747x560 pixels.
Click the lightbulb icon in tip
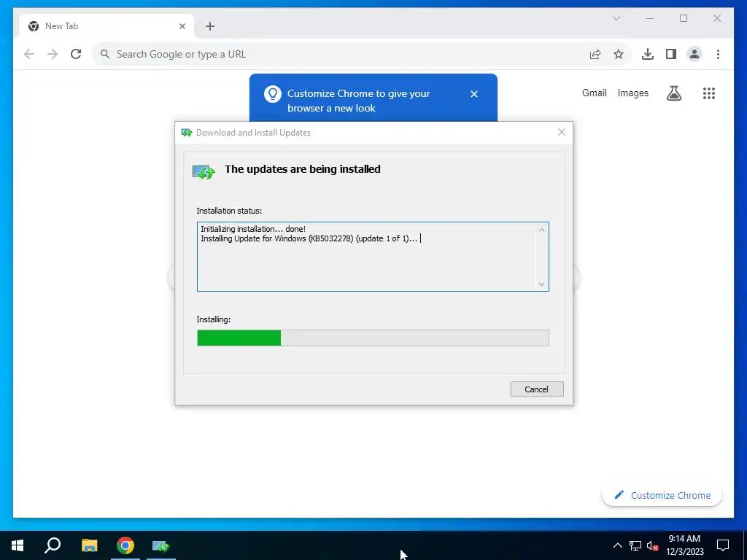point(273,94)
